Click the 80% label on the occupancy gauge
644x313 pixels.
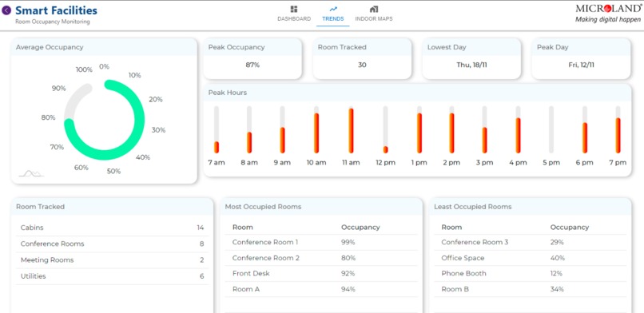coord(48,117)
